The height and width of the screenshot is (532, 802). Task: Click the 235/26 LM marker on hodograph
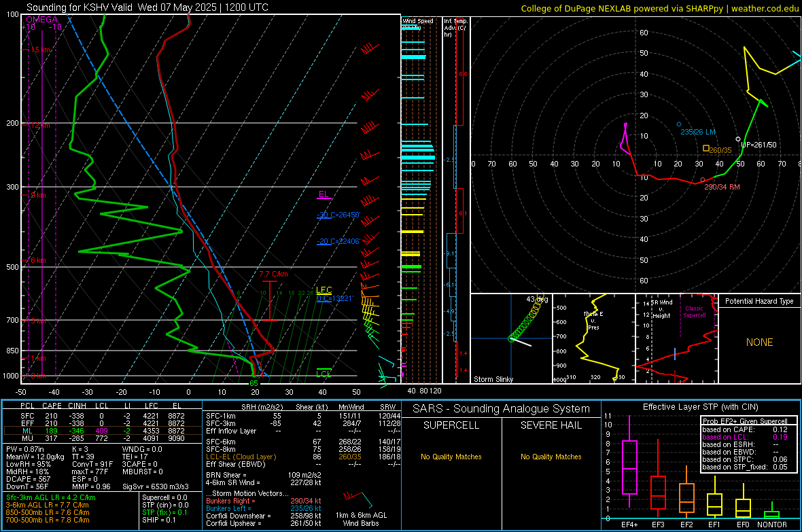[679, 124]
